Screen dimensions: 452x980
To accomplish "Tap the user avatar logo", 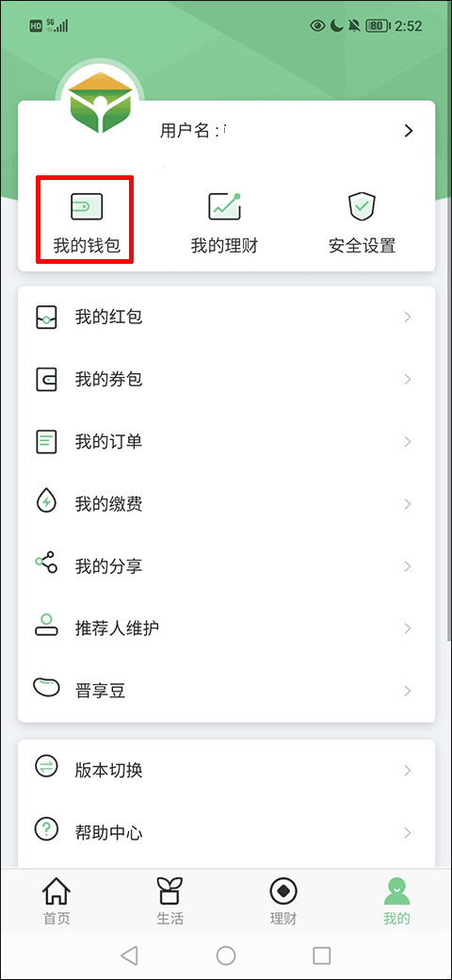I will click(100, 105).
